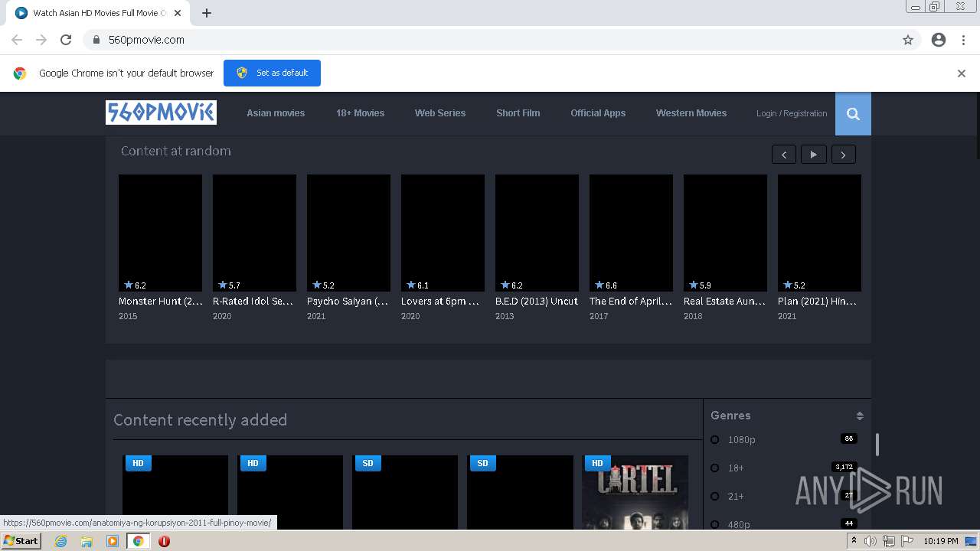980x551 pixels.
Task: Open B.E.D (2013) Uncut poster
Action: (537, 233)
